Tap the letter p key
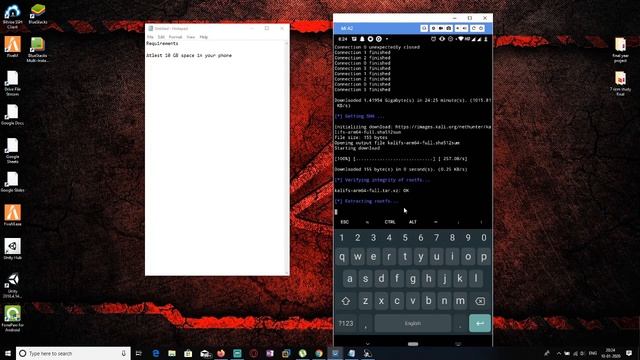Viewport: 640px width, 360px height. click(x=484, y=257)
